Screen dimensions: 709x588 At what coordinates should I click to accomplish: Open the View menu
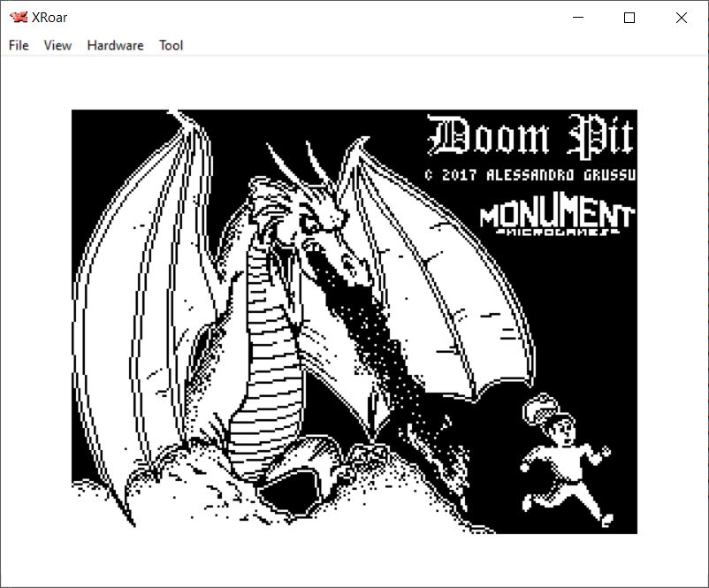click(57, 45)
